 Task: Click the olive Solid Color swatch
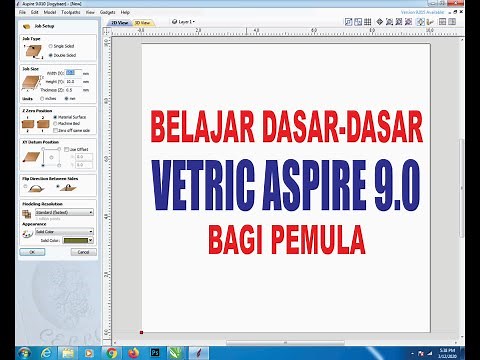pos(75,240)
